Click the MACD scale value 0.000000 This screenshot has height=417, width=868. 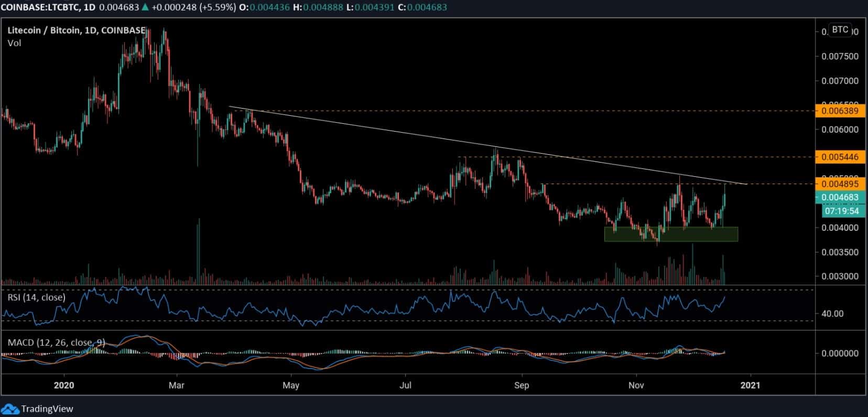(x=840, y=353)
